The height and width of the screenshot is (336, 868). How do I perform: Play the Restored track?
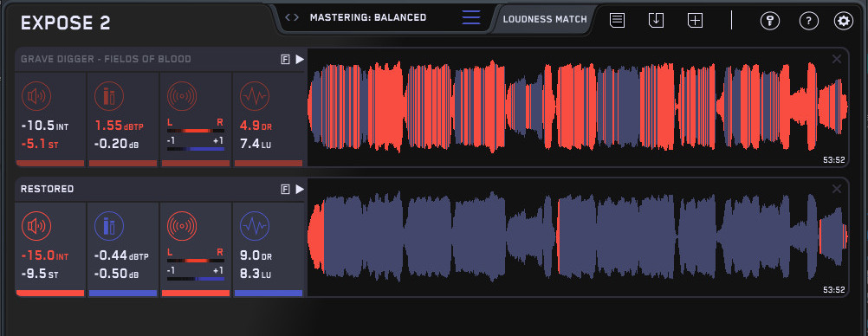[x=300, y=190]
